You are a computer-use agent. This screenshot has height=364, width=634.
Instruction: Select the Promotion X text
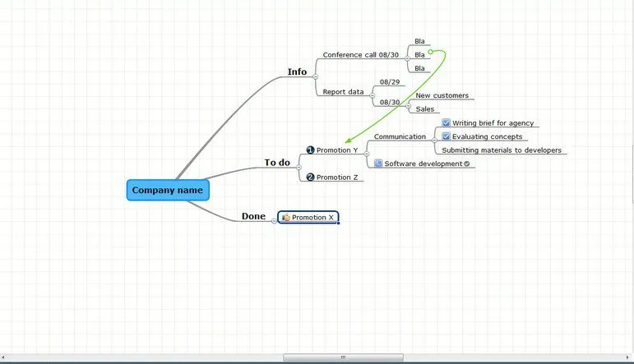[312, 218]
